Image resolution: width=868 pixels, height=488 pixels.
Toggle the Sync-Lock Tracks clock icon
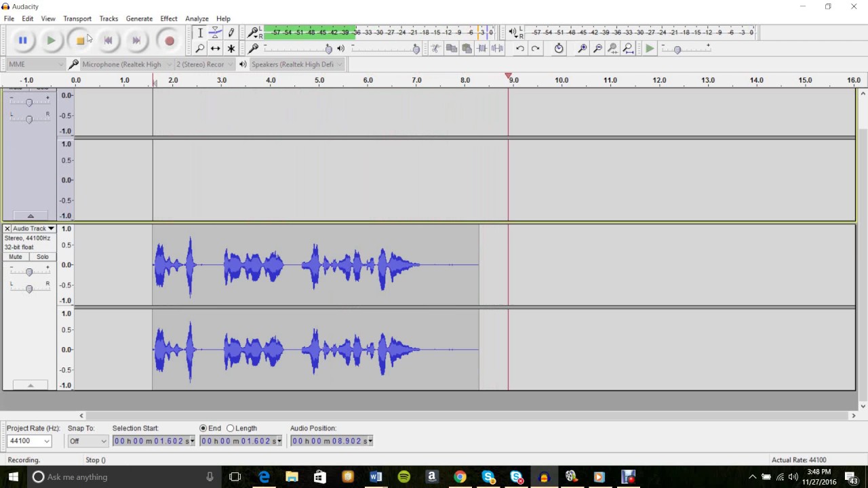[559, 48]
